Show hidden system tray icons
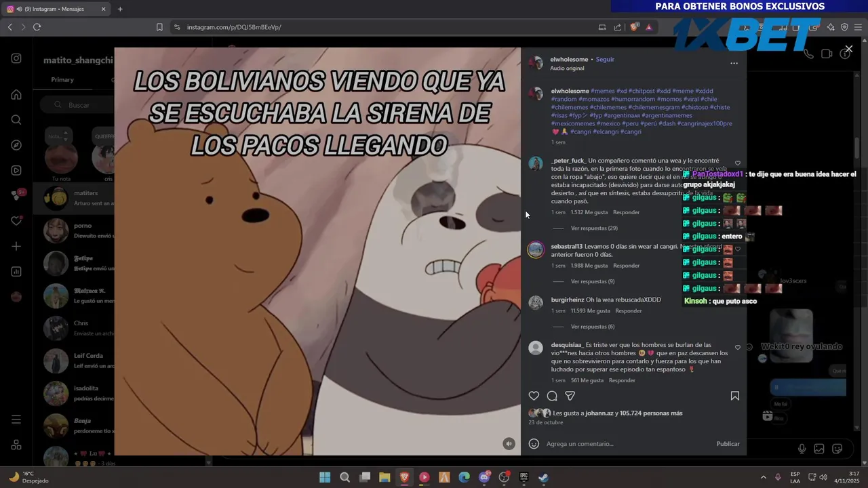 point(763,477)
